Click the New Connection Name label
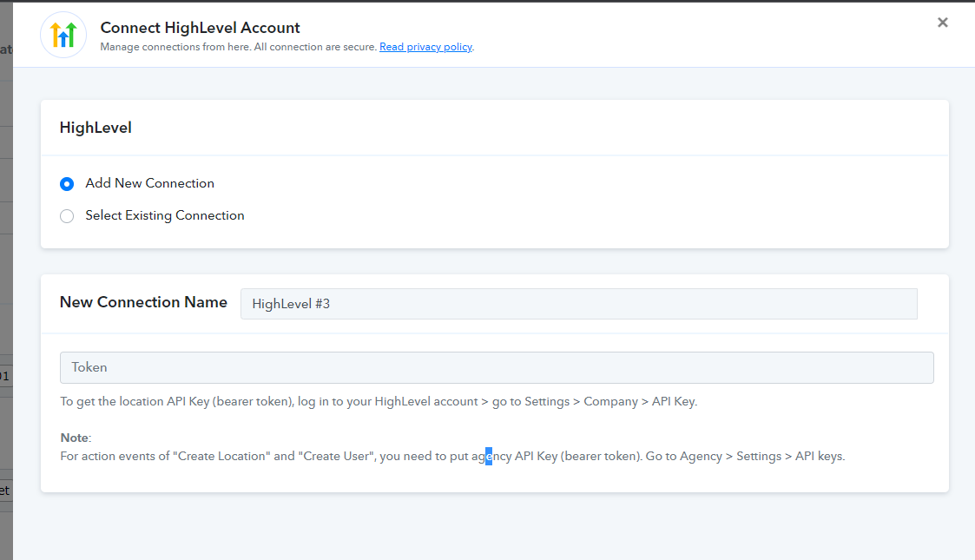 (143, 302)
